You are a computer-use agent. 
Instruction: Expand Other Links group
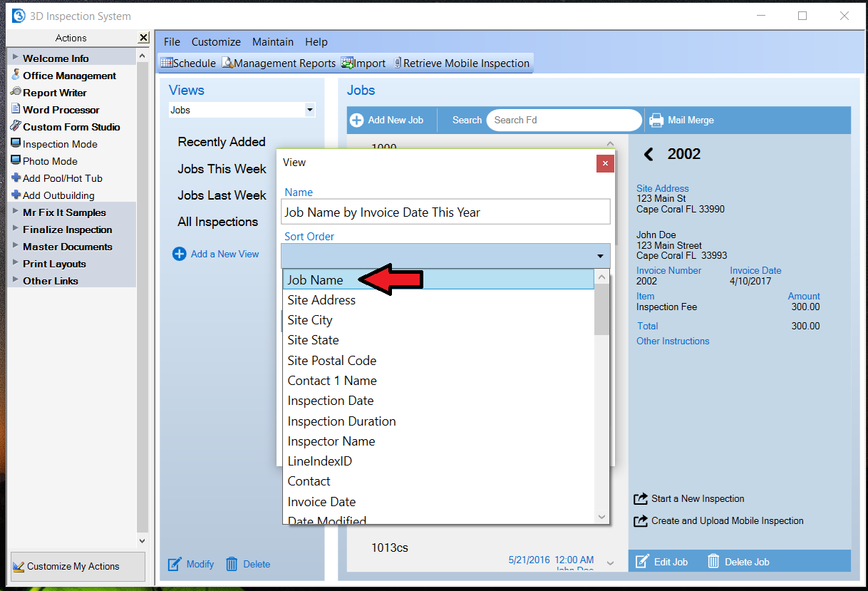coord(16,280)
